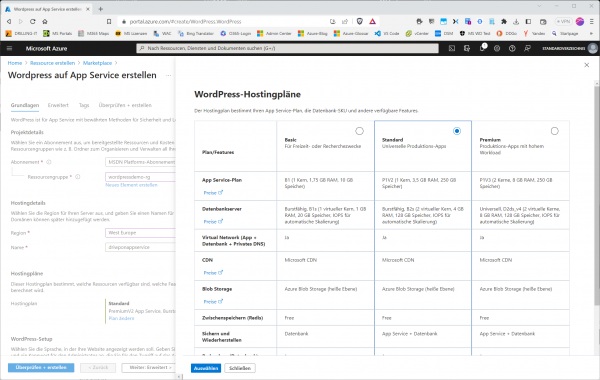The height and width of the screenshot is (380, 600).
Task: Switch to the Tags tab
Action: click(x=84, y=105)
